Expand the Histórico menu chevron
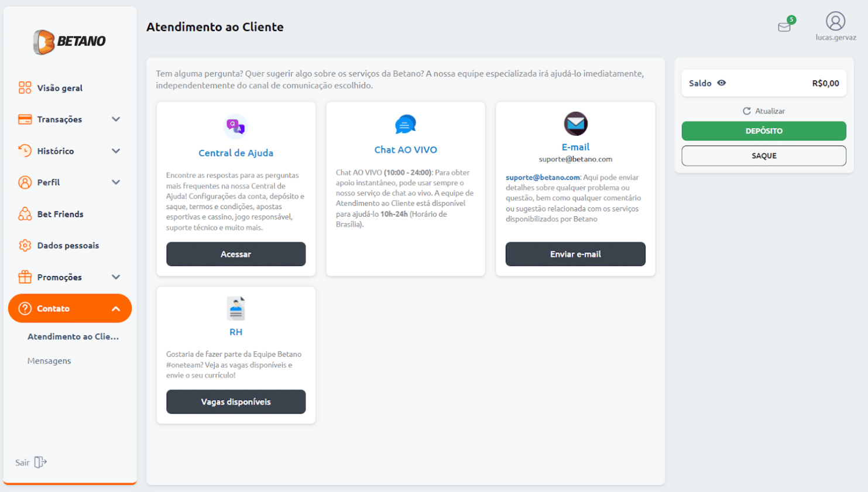This screenshot has height=492, width=868. pos(116,151)
